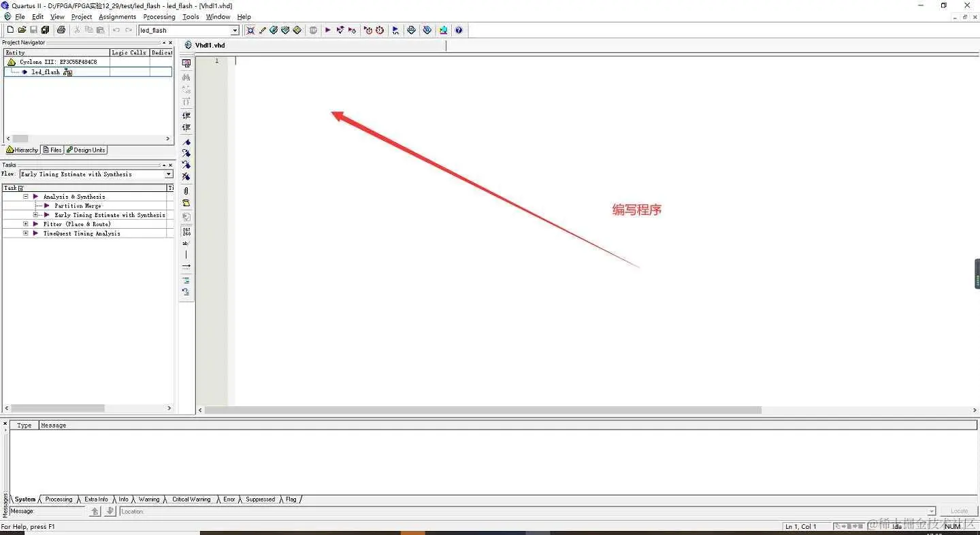
Task: Click the previous message up arrow button
Action: (x=95, y=511)
